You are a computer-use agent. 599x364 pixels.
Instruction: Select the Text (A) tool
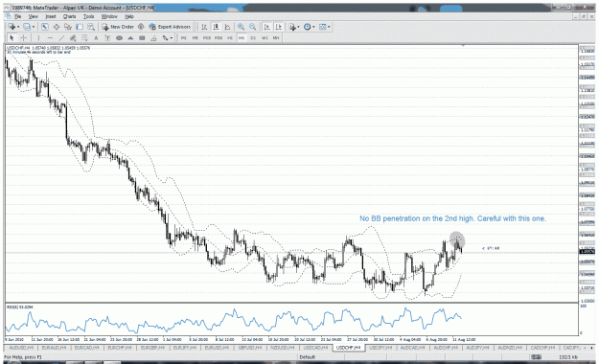click(x=96, y=37)
